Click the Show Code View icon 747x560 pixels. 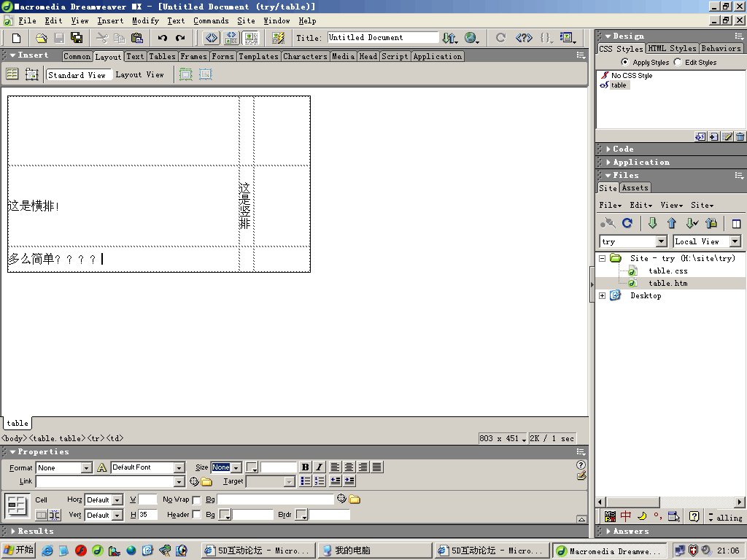point(212,38)
